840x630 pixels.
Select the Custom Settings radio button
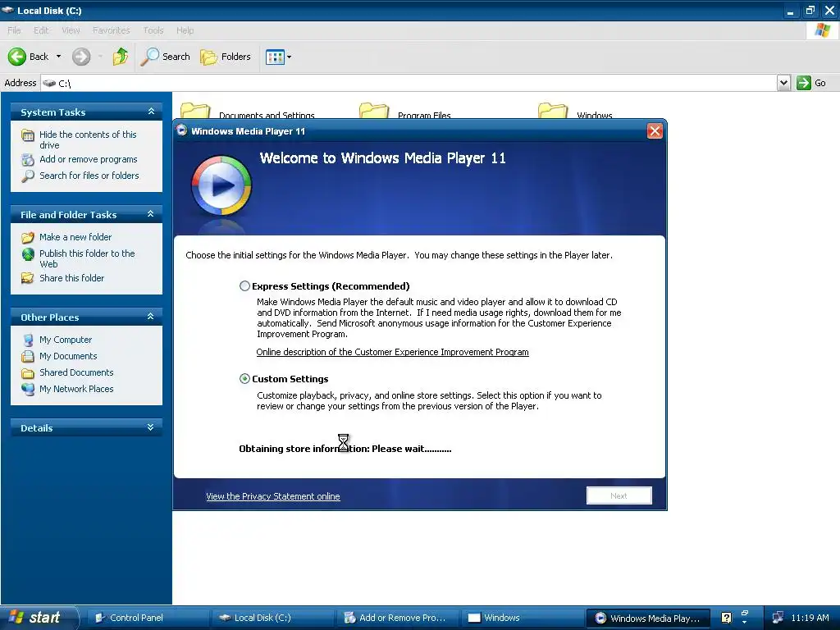point(244,379)
